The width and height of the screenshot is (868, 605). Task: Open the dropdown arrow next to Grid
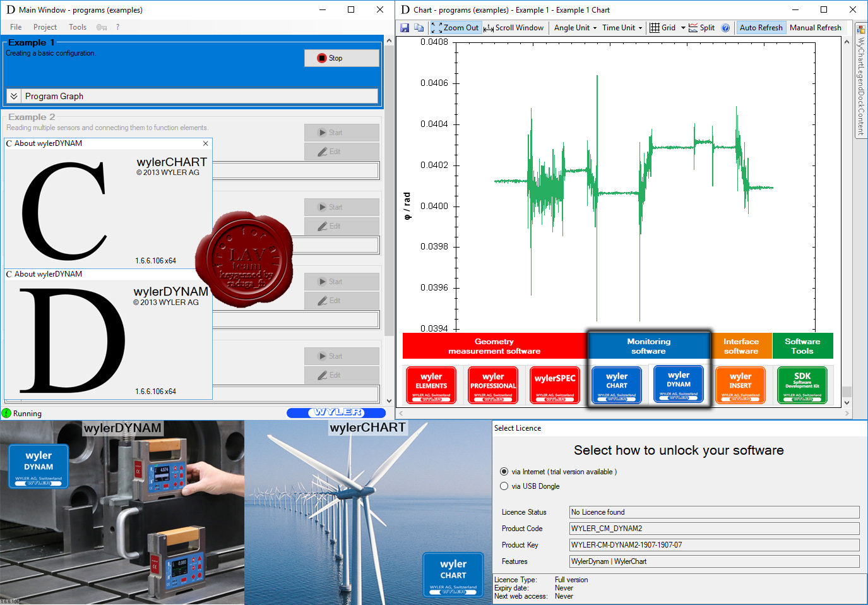(683, 28)
